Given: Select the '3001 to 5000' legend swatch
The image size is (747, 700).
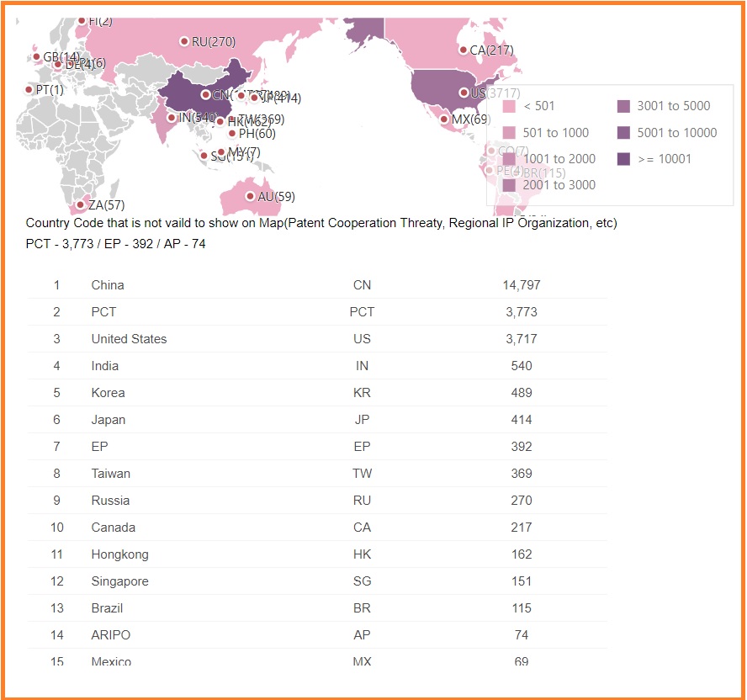Looking at the screenshot, I should 623,106.
